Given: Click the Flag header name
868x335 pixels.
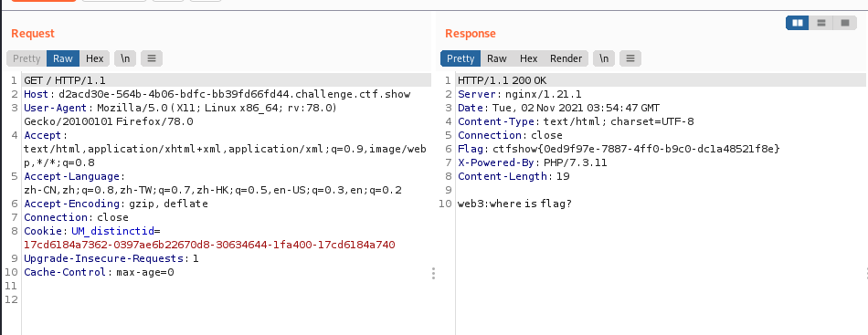Looking at the screenshot, I should (471, 149).
